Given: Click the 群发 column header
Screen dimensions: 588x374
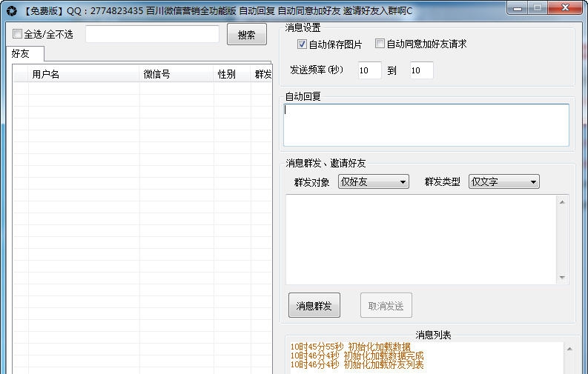Looking at the screenshot, I should pos(262,74).
